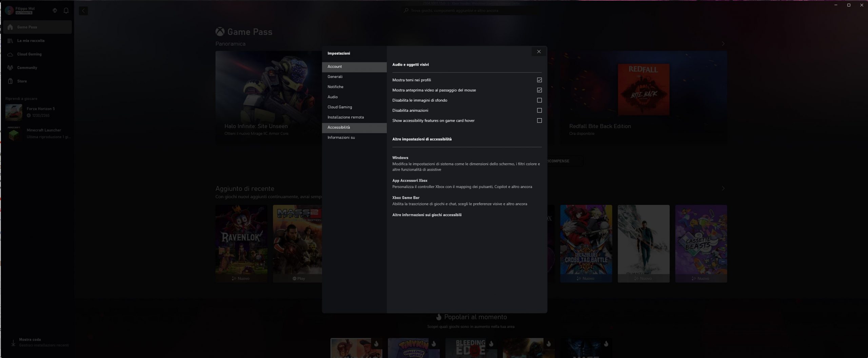Click the library books icon
The width and height of the screenshot is (868, 358).
pos(10,41)
